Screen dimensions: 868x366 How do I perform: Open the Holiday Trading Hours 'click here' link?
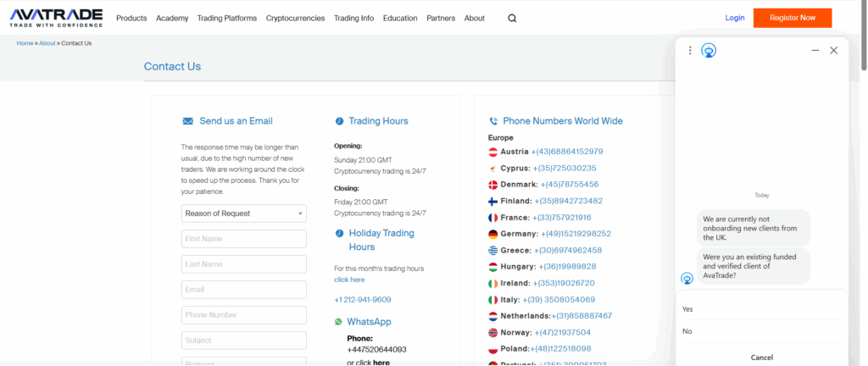[349, 280]
